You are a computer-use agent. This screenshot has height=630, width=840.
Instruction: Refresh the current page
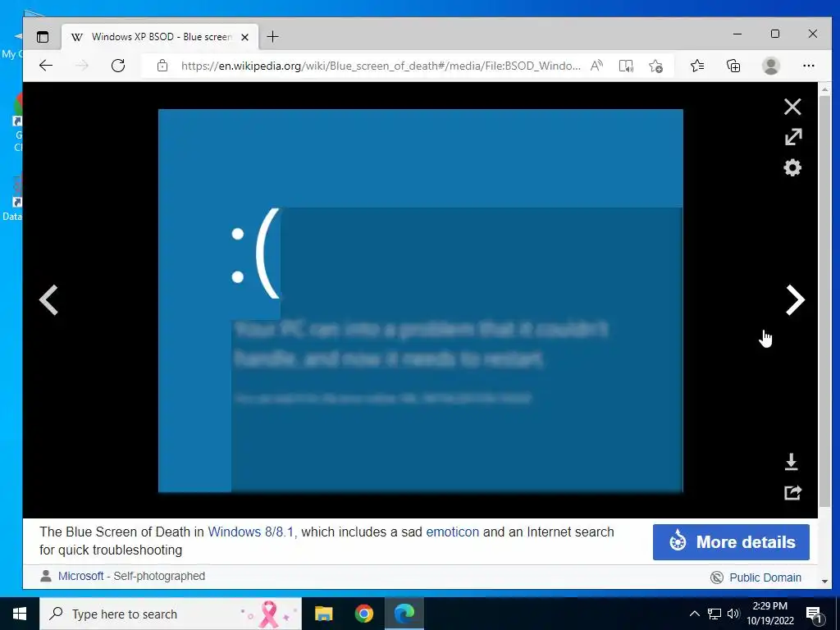(118, 66)
